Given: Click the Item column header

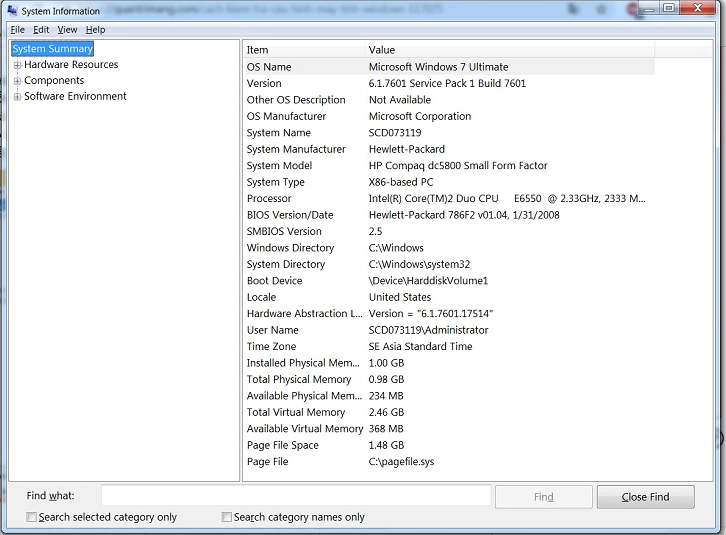Looking at the screenshot, I should (304, 50).
